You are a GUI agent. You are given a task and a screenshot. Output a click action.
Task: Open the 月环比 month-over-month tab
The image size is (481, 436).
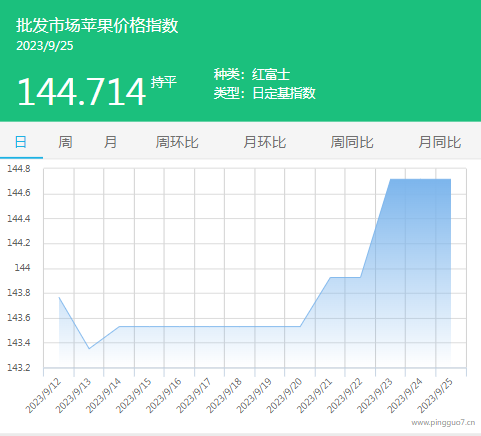click(x=265, y=142)
